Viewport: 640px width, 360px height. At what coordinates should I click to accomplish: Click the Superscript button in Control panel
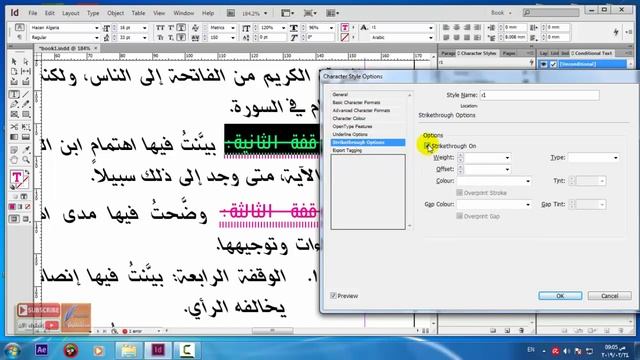[171, 28]
